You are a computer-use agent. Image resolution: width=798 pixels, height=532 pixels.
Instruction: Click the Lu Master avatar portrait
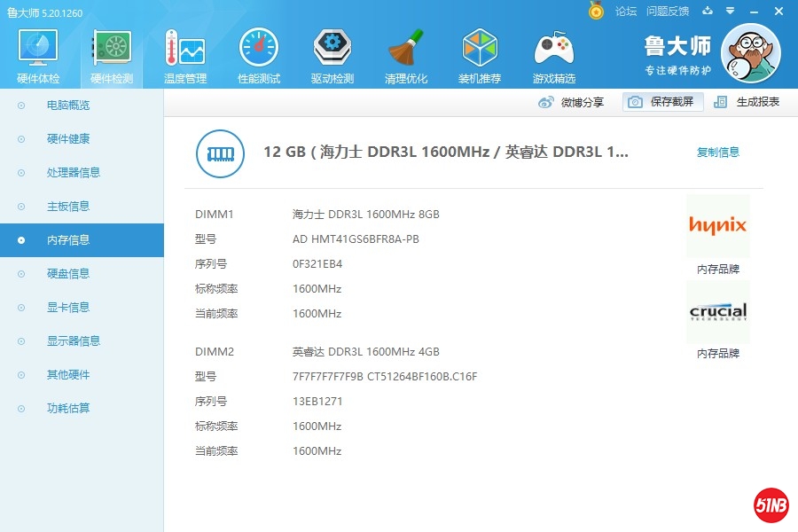coord(751,53)
